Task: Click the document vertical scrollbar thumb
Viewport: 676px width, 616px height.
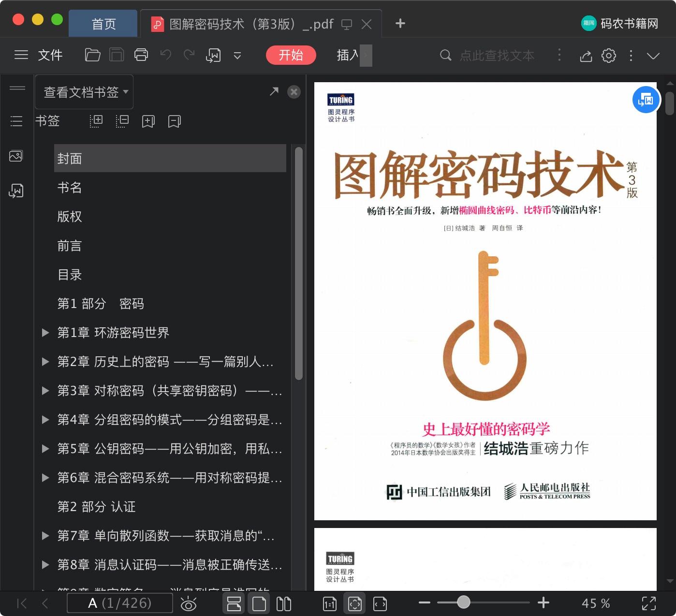Action: click(670, 103)
